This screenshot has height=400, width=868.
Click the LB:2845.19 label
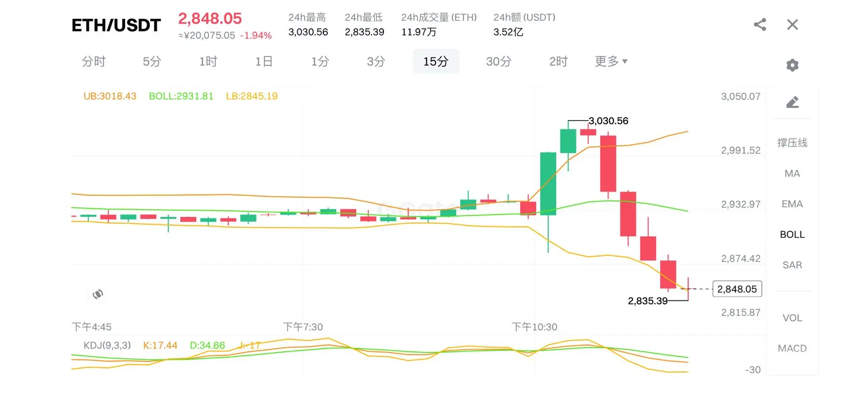[252, 96]
